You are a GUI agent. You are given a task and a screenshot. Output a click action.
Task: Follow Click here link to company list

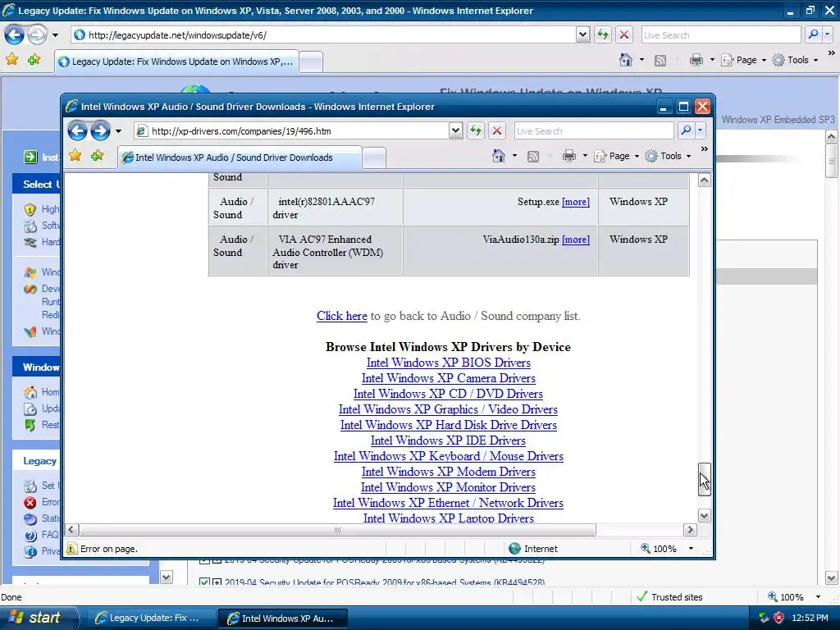click(x=342, y=316)
